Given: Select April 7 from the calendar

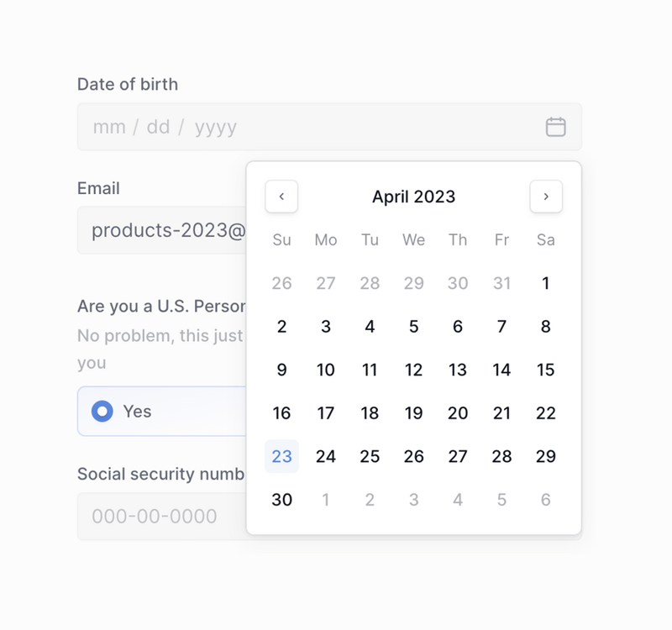Looking at the screenshot, I should click(501, 327).
